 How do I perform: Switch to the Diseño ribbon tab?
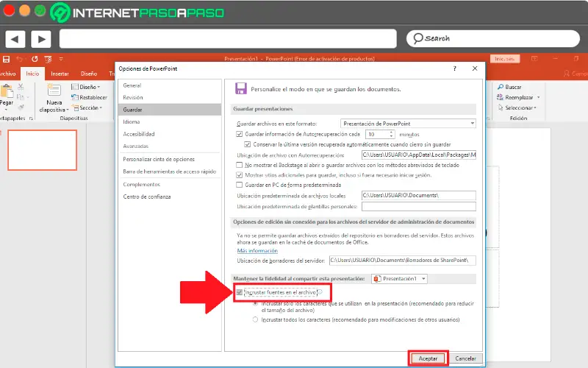coord(88,74)
